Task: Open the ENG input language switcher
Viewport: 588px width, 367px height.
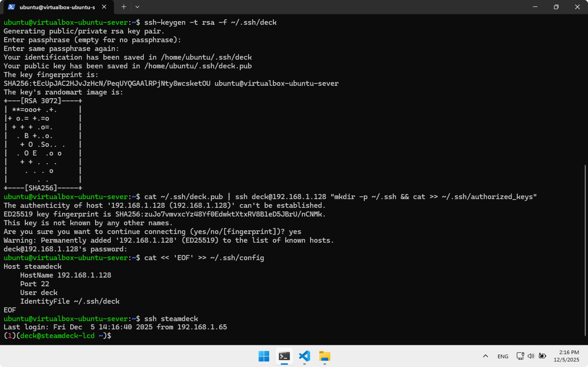Action: coord(503,356)
